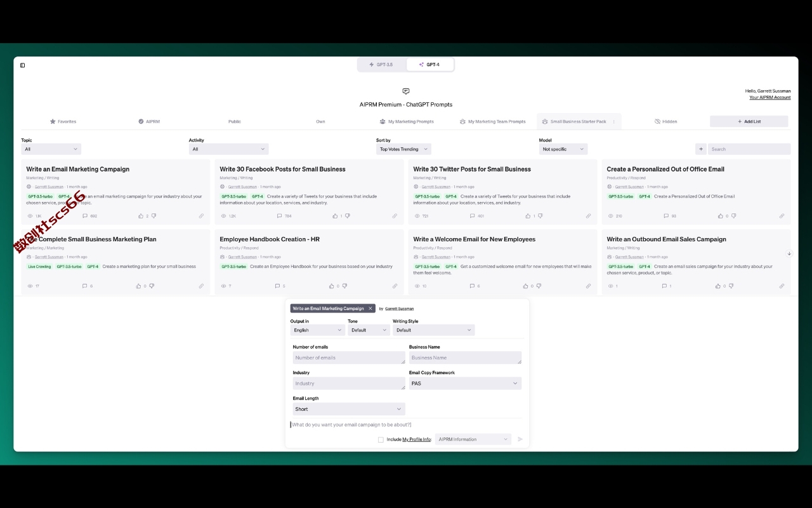Open Sort by Top Votes Trending dropdown
The width and height of the screenshot is (812, 508).
pyautogui.click(x=403, y=149)
